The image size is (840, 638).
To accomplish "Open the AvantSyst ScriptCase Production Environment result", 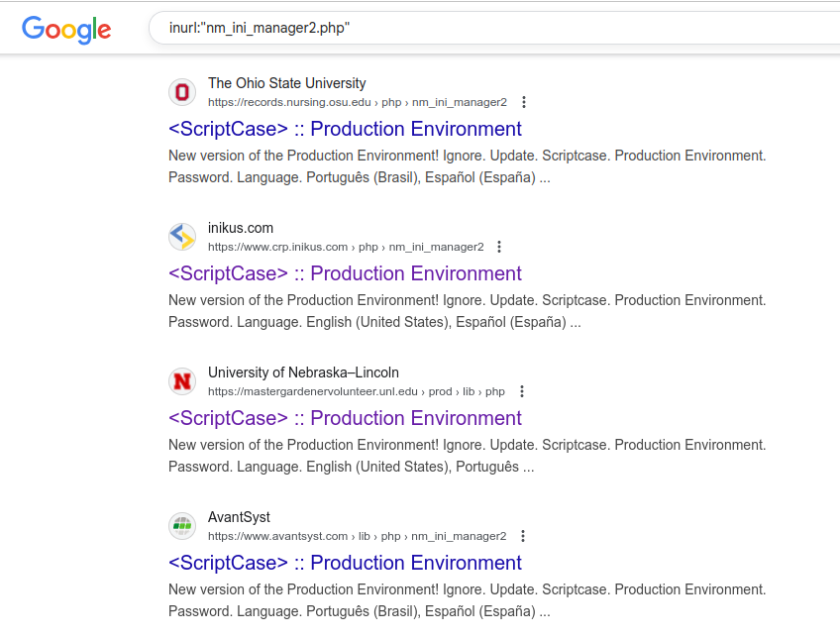I will pyautogui.click(x=345, y=563).
